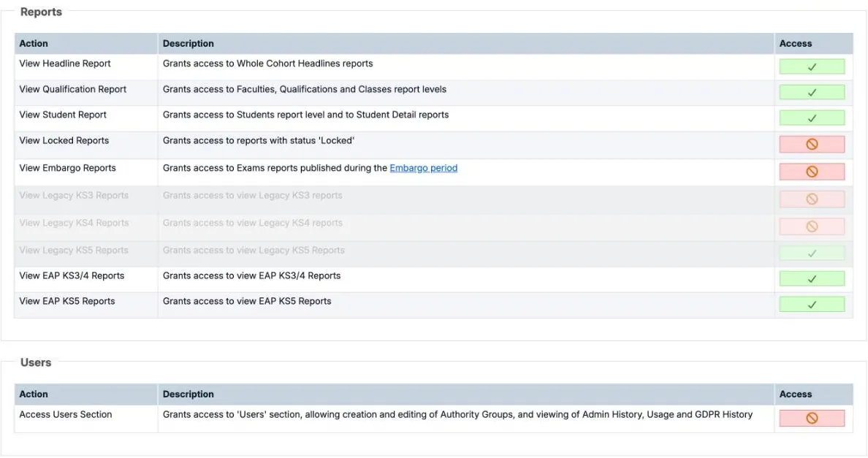Click the Users section heading
The height and width of the screenshot is (458, 868).
(35, 362)
